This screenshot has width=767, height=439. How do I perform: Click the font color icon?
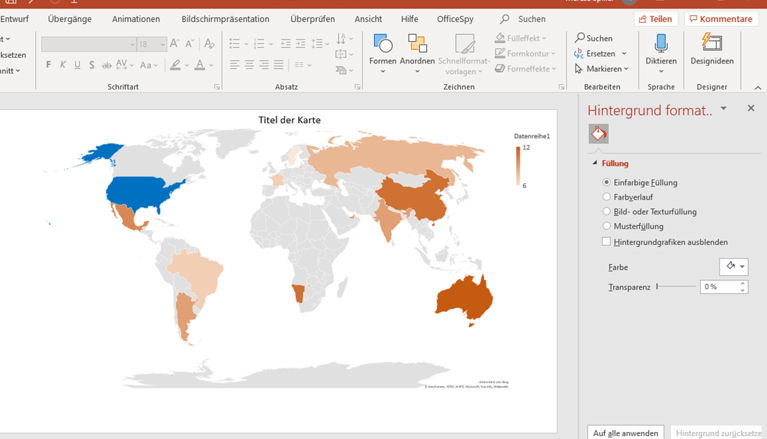click(200, 65)
